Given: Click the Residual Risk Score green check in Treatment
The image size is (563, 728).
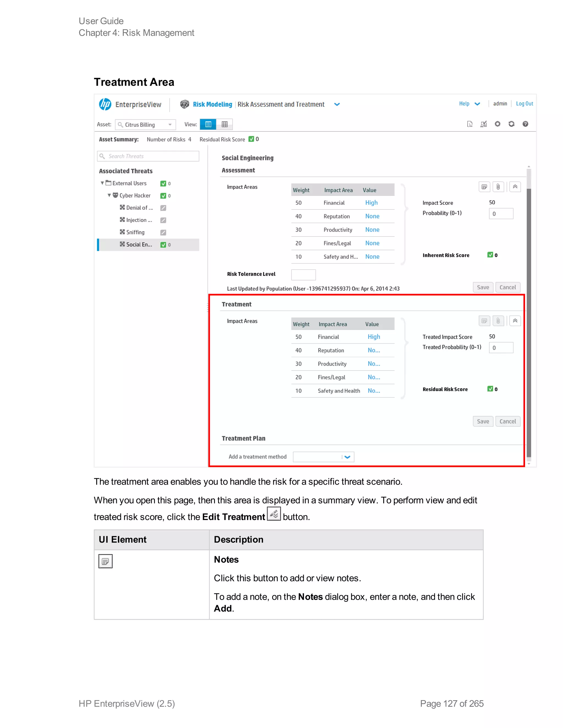Looking at the screenshot, I should 490,389.
